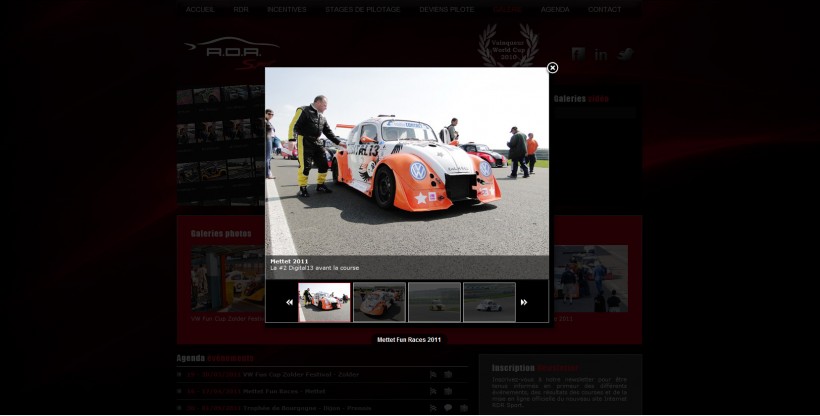Click the Galeries video heading
The width and height of the screenshot is (820, 416).
[581, 99]
